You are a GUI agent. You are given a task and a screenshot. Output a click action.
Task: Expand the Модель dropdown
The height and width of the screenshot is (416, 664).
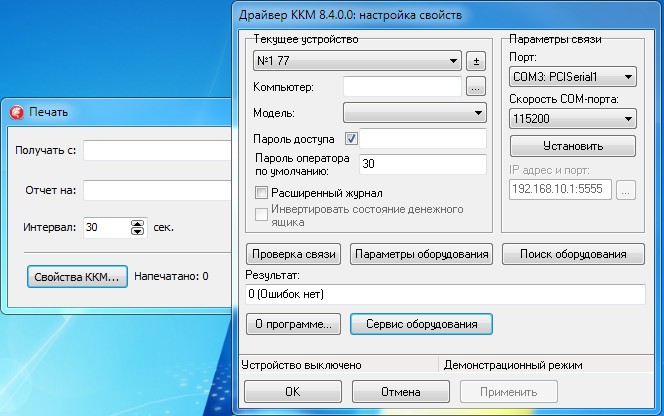(415, 113)
